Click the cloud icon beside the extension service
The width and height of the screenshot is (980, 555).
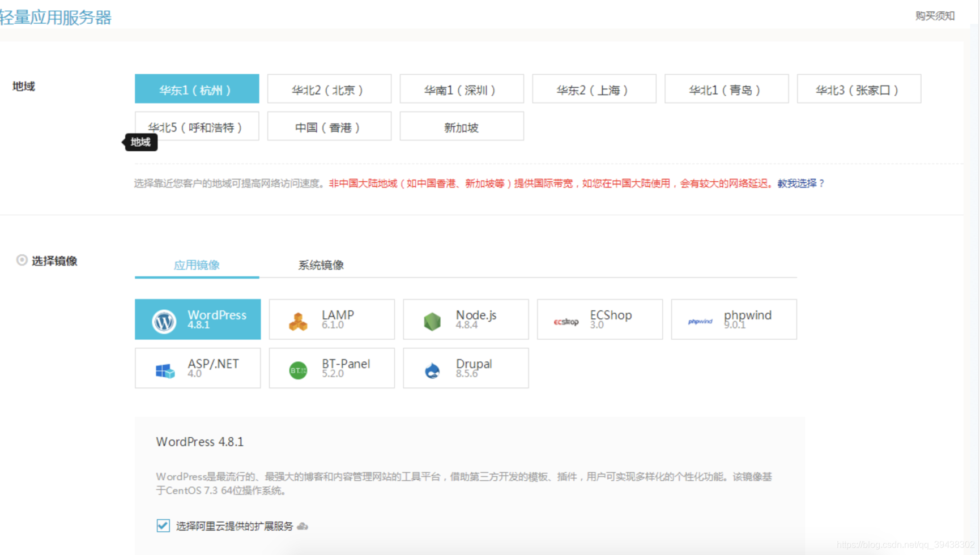pos(302,526)
